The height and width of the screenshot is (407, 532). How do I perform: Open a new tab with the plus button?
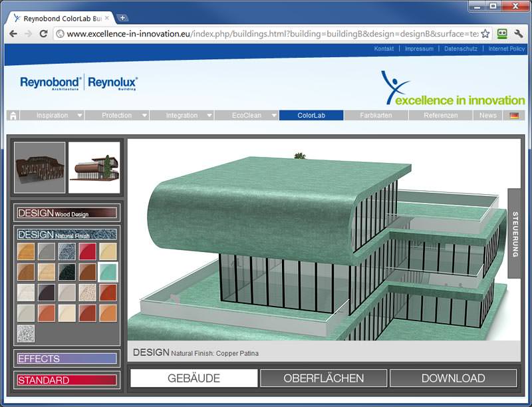(122, 18)
